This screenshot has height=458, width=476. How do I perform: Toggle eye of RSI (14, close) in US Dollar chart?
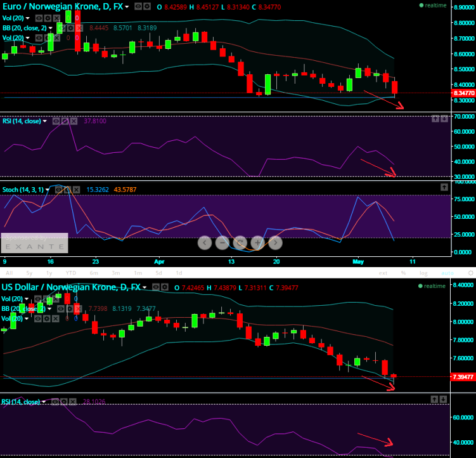55,402
